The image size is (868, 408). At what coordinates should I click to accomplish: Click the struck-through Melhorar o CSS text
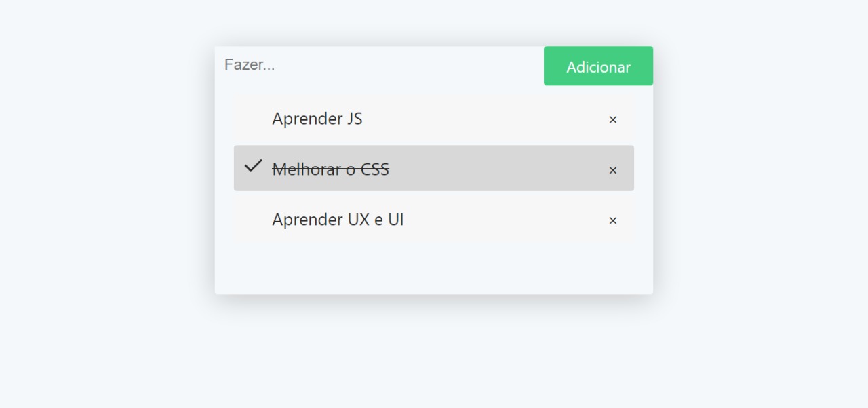[x=331, y=169]
